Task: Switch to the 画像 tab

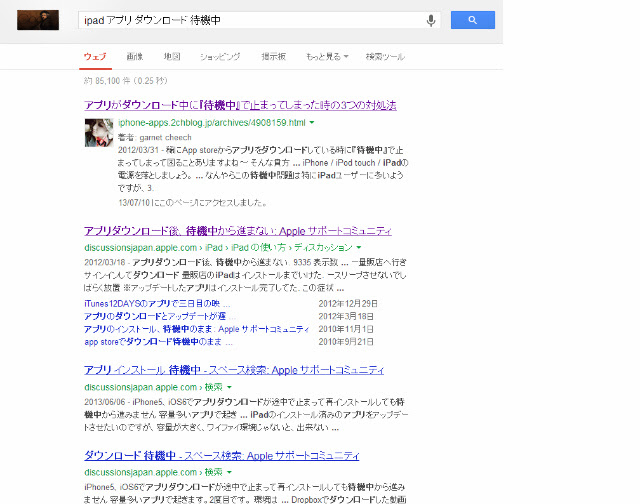Action: tap(135, 57)
